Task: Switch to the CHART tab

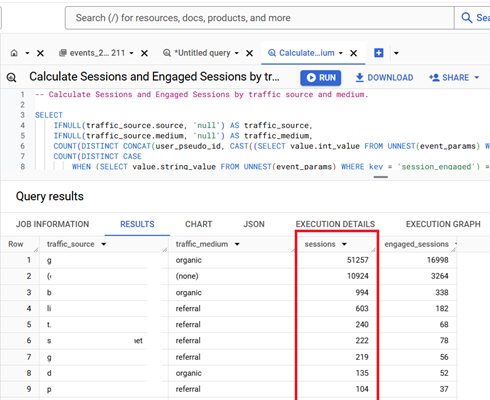Action: (199, 224)
